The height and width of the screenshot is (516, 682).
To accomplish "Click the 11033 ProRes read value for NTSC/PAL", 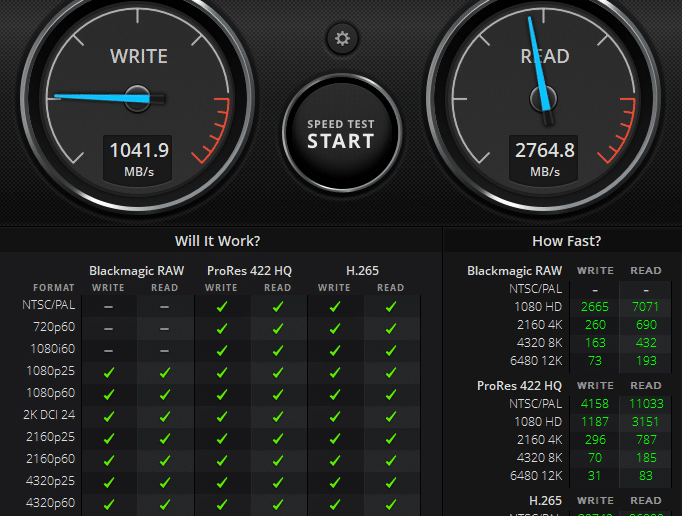I will [646, 403].
